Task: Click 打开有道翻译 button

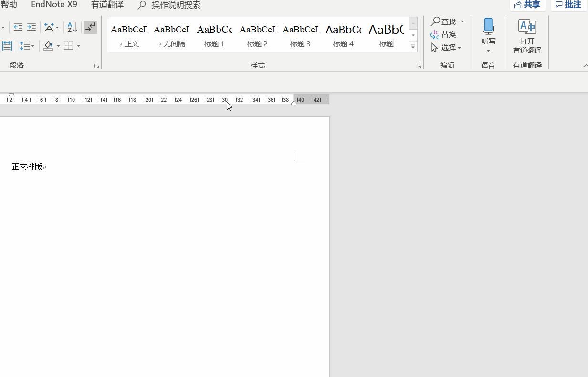Action: click(x=527, y=36)
